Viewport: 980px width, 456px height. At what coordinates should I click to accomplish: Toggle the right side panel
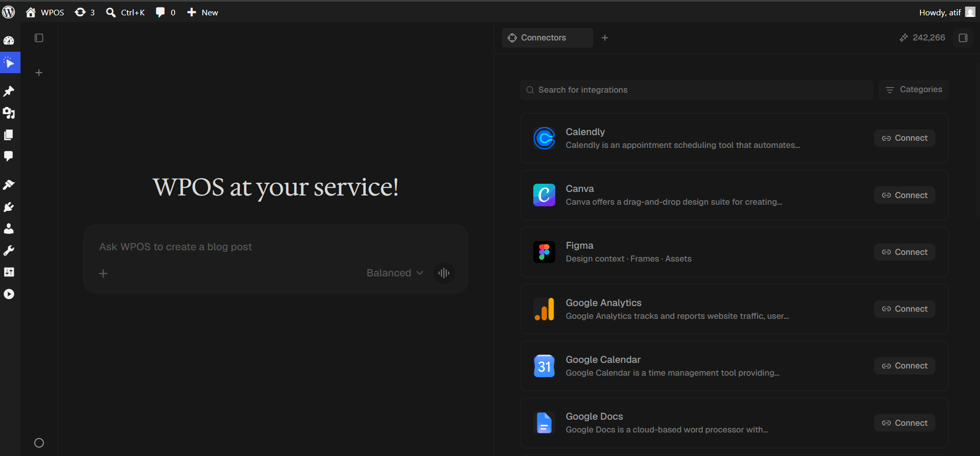coord(963,38)
